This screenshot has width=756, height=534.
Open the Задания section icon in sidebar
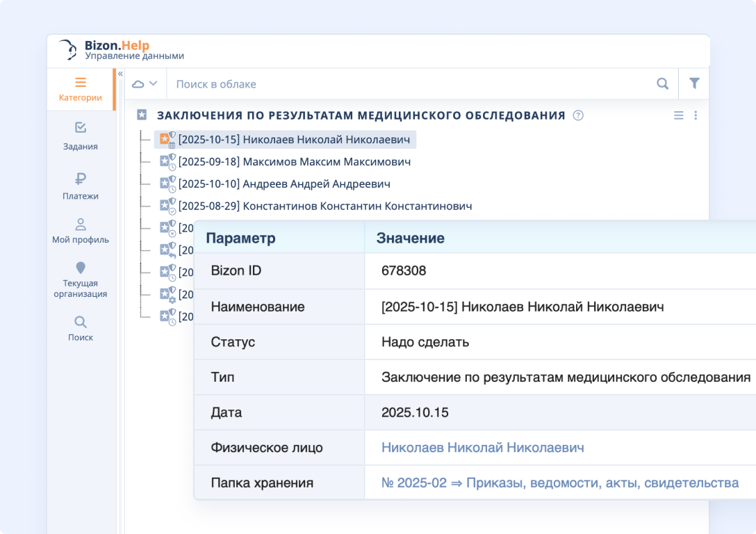(81, 129)
